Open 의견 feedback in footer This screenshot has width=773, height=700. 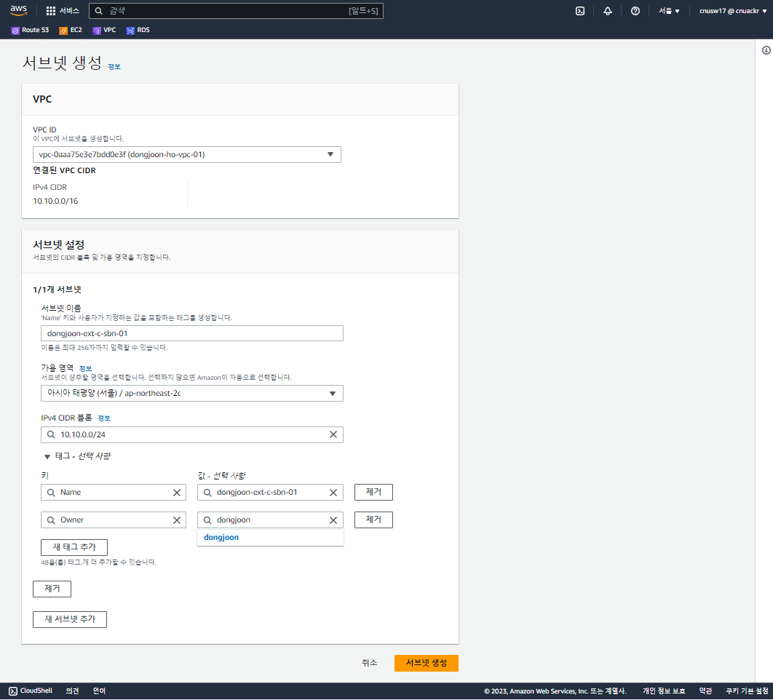pyautogui.click(x=73, y=691)
